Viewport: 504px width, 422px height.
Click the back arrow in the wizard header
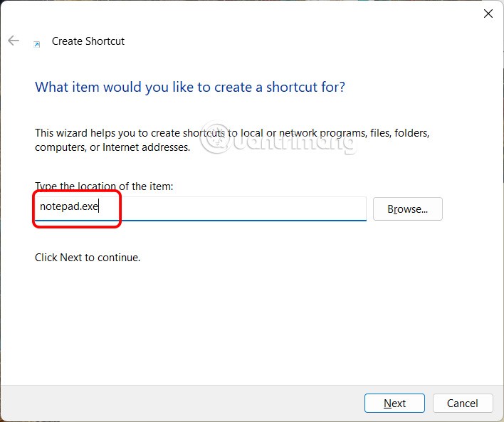pos(14,41)
